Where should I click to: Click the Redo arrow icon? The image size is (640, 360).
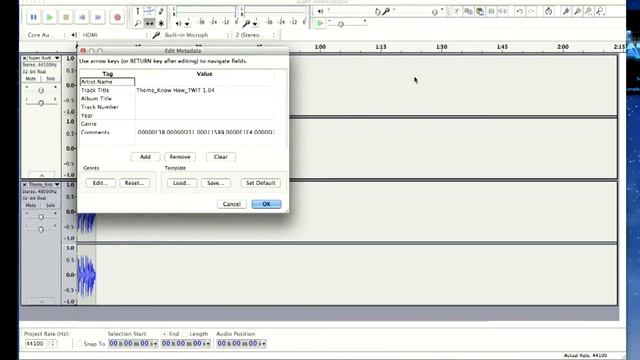(x=531, y=11)
